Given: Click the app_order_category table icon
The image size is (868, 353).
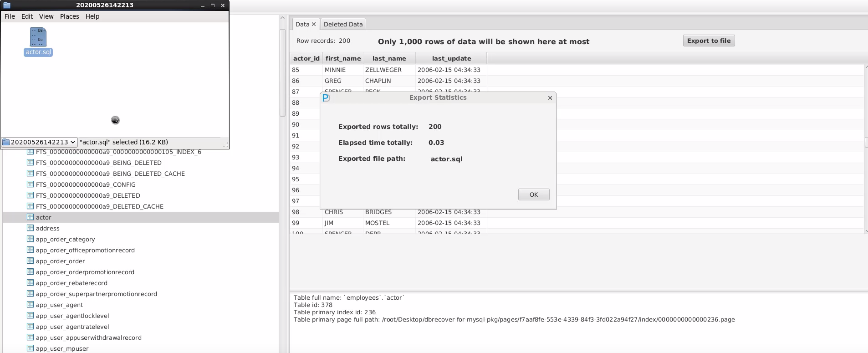Looking at the screenshot, I should [x=31, y=239].
